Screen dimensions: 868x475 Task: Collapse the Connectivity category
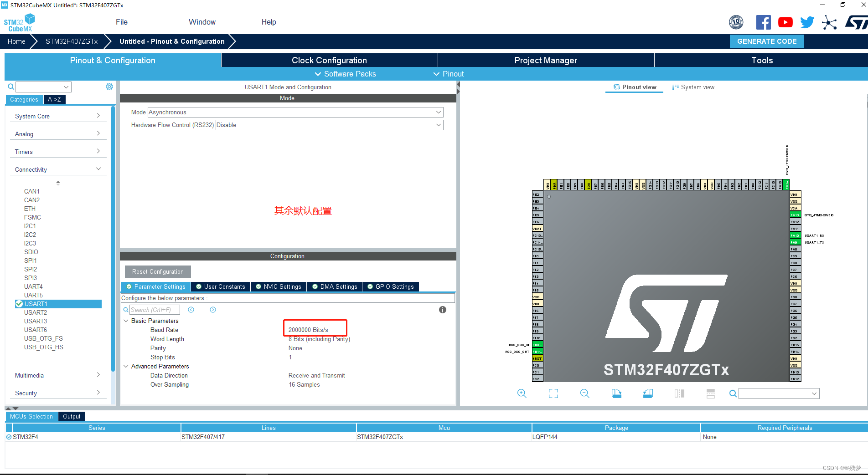tap(57, 169)
